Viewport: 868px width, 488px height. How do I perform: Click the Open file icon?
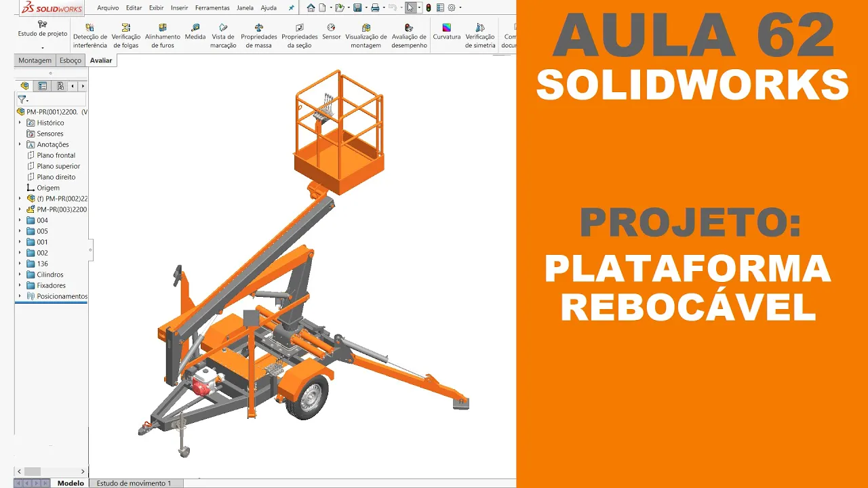point(339,8)
